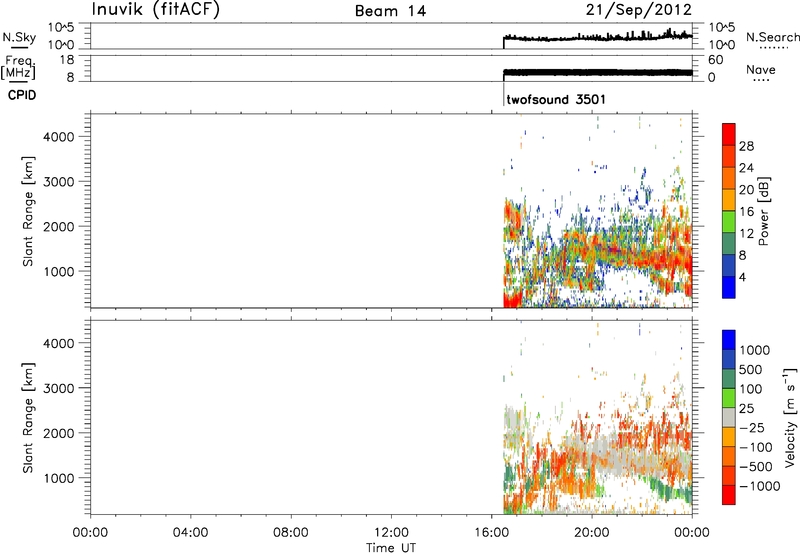800x554 pixels.
Task: Click the velocity panel 'Slant Range [km]' label
Action: pos(28,418)
